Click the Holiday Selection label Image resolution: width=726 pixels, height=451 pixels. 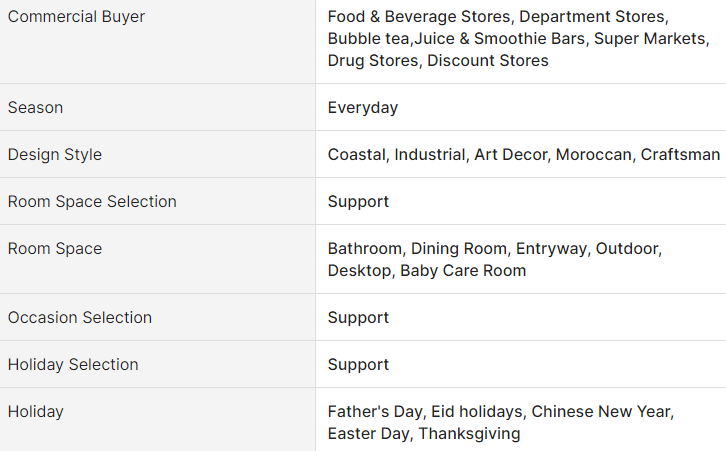[73, 364]
